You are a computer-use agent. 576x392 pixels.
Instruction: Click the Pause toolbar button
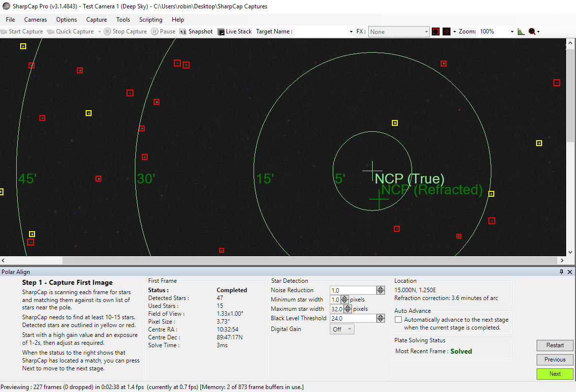(163, 31)
